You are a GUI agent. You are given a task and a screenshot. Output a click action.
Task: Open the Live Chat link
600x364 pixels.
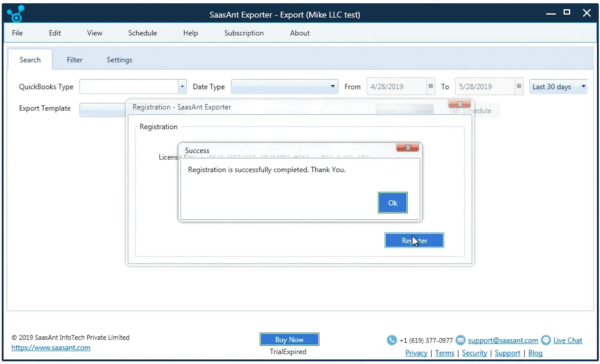click(567, 340)
